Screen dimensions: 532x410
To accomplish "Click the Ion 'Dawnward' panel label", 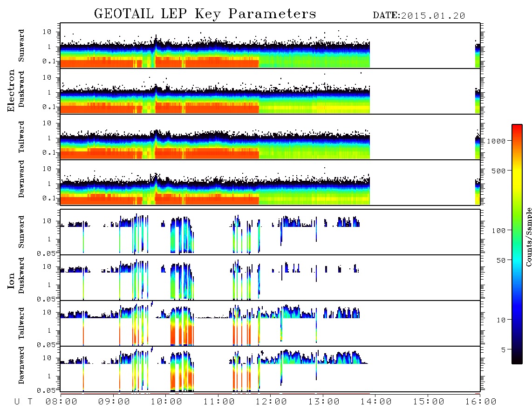I will [21, 365].
